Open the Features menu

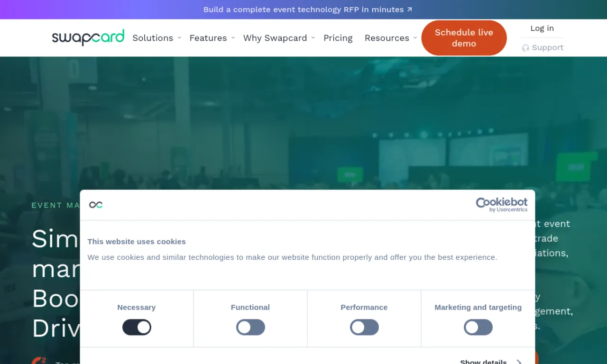coord(208,38)
